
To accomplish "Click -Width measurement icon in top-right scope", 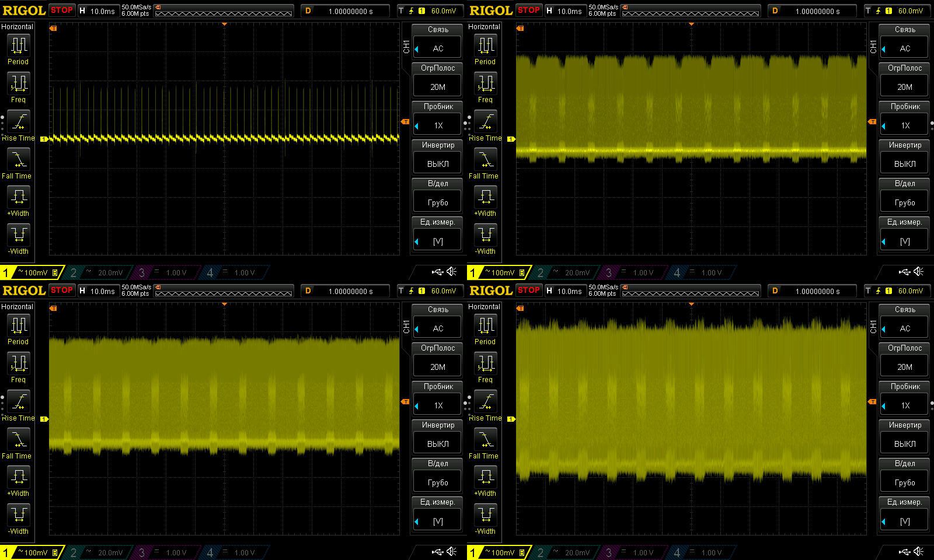I will 485,235.
